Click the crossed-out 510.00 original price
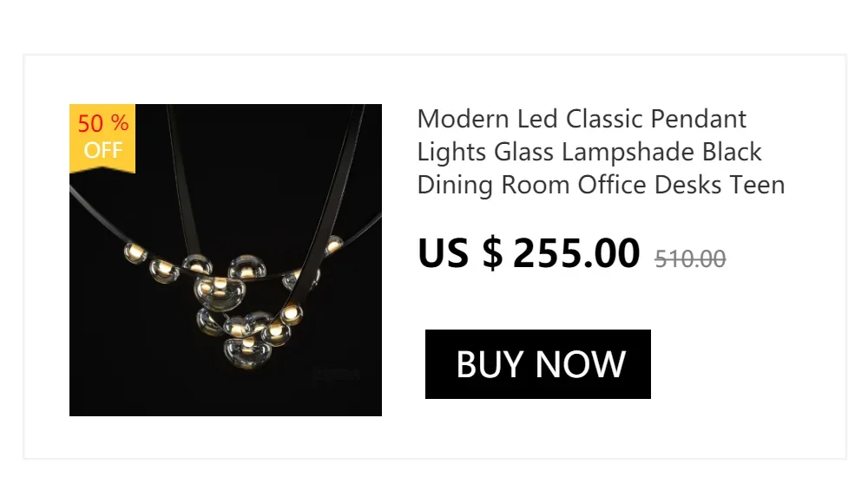 click(690, 259)
